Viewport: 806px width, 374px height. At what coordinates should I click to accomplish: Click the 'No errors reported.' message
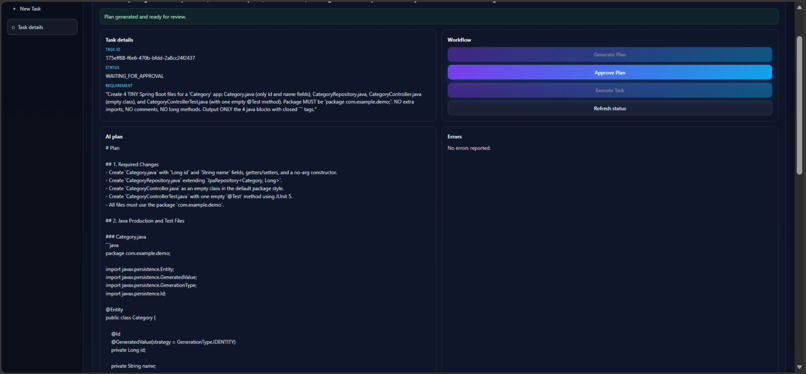469,148
